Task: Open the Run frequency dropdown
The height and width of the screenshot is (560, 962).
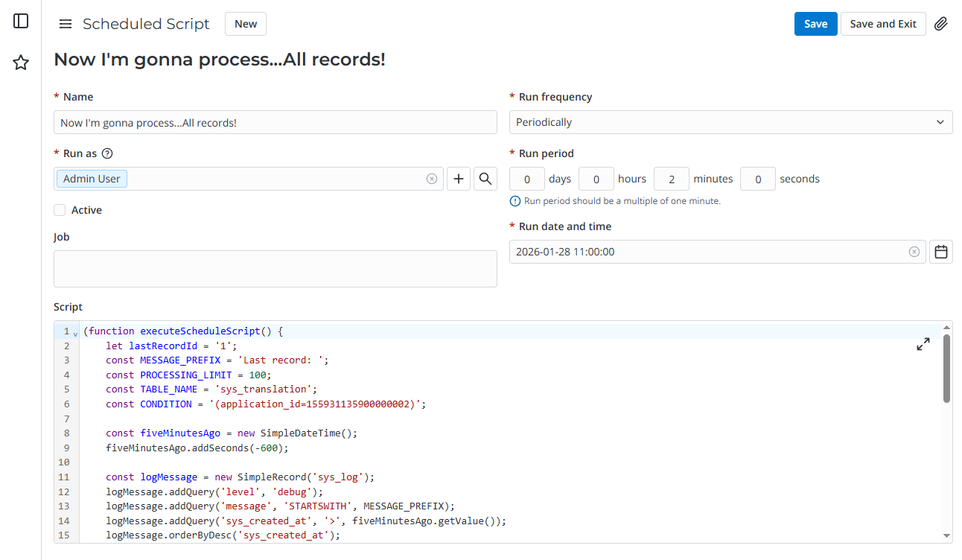Action: [730, 122]
